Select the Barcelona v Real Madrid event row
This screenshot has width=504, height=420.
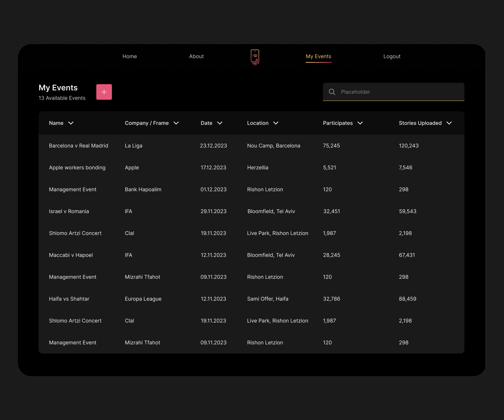pyautogui.click(x=78, y=146)
